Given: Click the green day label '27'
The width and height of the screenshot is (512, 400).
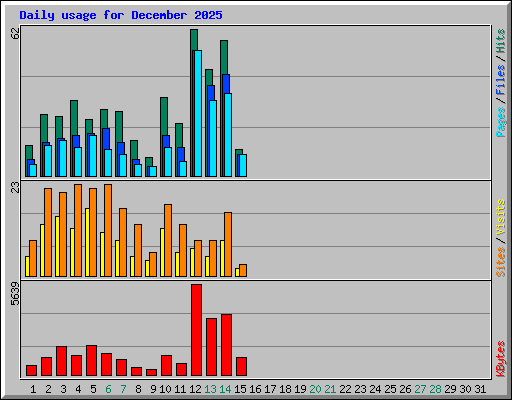Looking at the screenshot, I should [x=420, y=389].
